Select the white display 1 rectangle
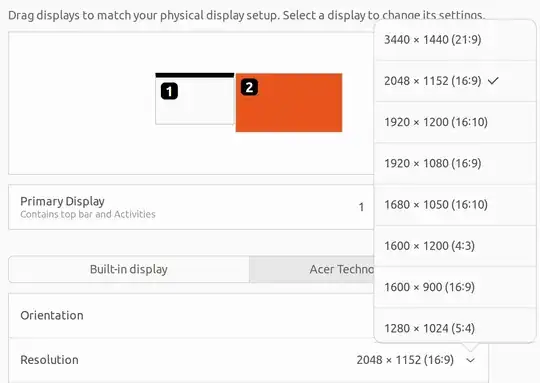Screen dimensions: 540x383 click(x=195, y=99)
